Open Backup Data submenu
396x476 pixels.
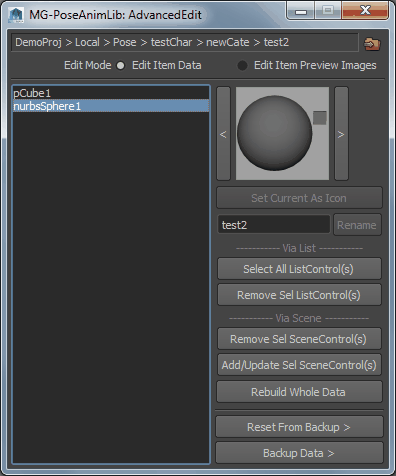[299, 453]
